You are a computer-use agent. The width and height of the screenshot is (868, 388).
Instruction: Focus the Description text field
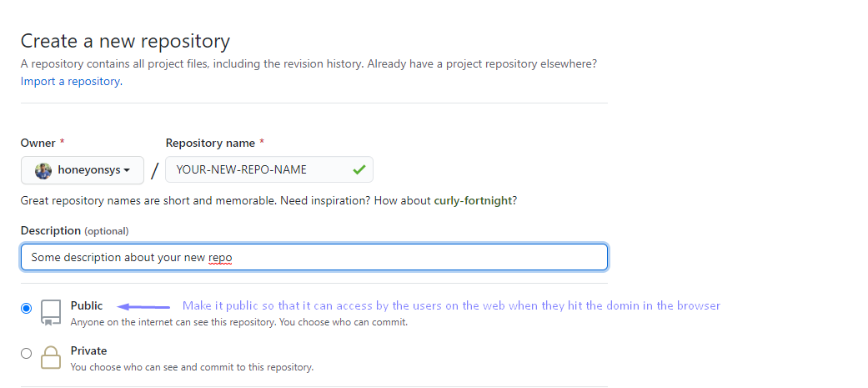314,257
